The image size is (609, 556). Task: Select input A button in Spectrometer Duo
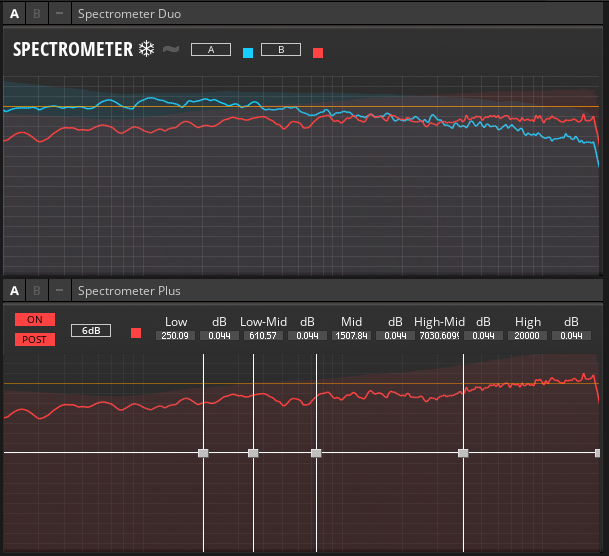point(211,50)
